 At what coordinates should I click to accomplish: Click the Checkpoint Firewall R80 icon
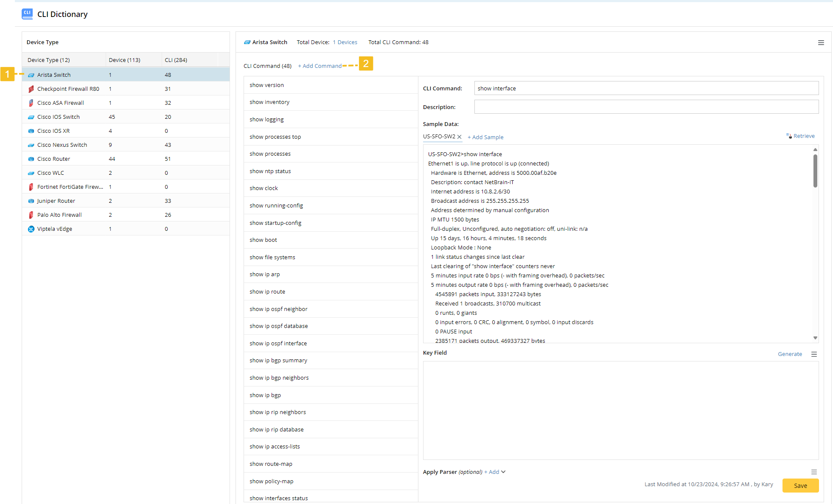pos(31,89)
